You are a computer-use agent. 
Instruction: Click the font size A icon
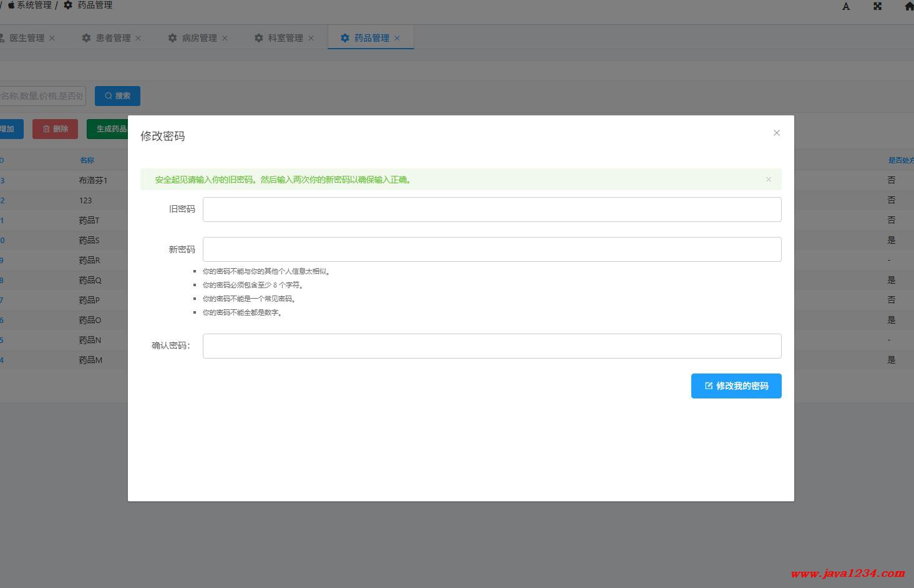tap(846, 6)
